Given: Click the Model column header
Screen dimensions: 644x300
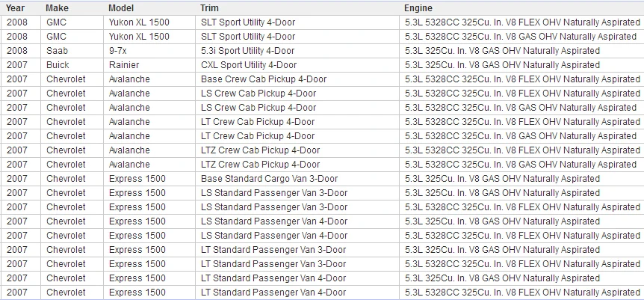Looking at the screenshot, I should click(121, 7).
